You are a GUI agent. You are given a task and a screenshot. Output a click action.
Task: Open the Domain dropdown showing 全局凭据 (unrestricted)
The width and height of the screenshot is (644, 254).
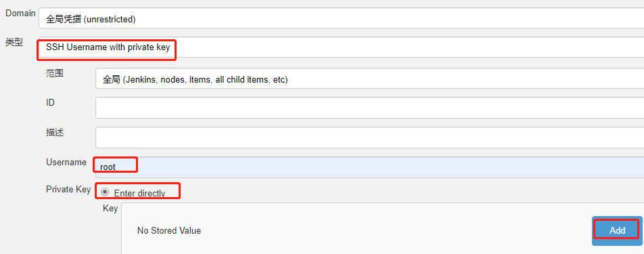[342, 18]
